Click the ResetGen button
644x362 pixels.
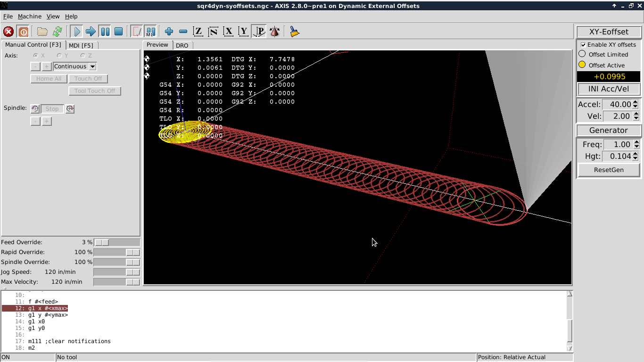[x=609, y=170]
